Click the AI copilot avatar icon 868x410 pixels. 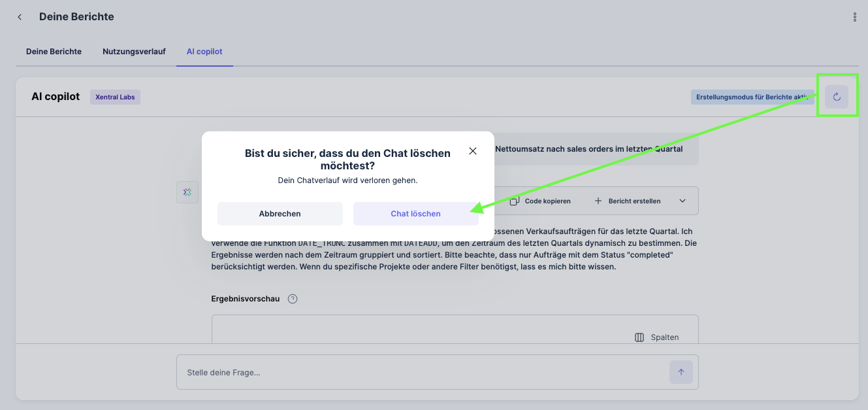[187, 192]
